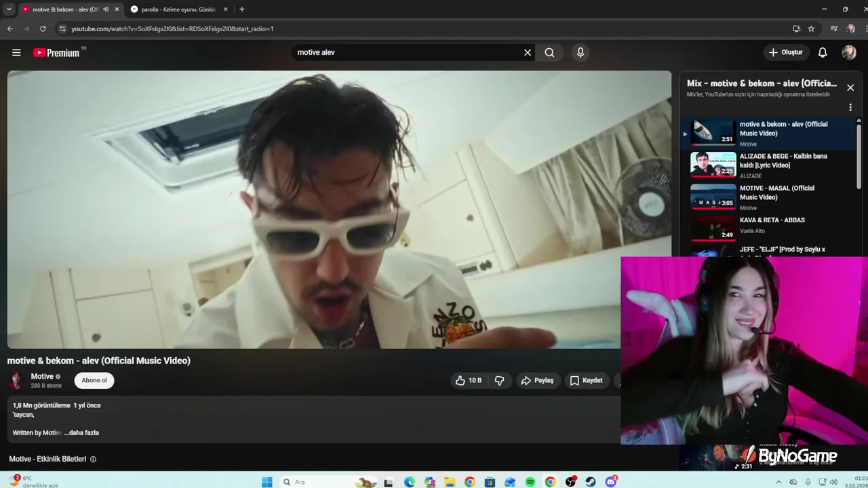The image size is (868, 488).
Task: Play motive & bekom - alev from playlist
Action: point(769,134)
